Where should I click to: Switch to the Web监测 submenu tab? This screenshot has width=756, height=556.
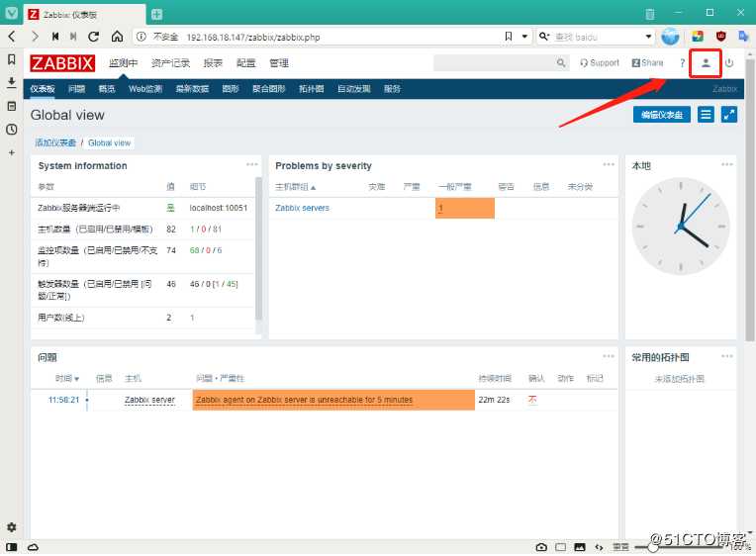[145, 89]
